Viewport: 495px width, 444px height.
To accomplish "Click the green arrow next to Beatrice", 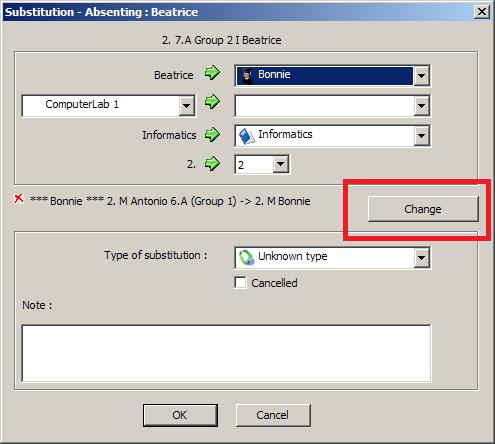I will 212,73.
